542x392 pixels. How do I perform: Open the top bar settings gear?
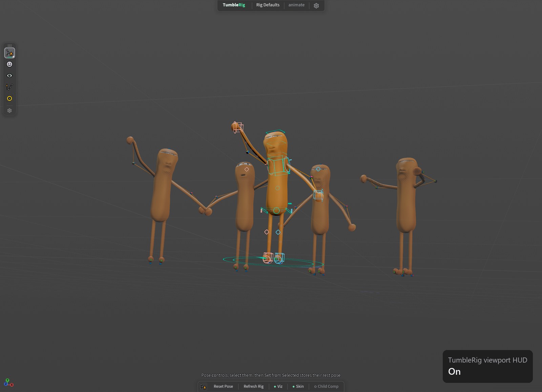[x=316, y=5]
